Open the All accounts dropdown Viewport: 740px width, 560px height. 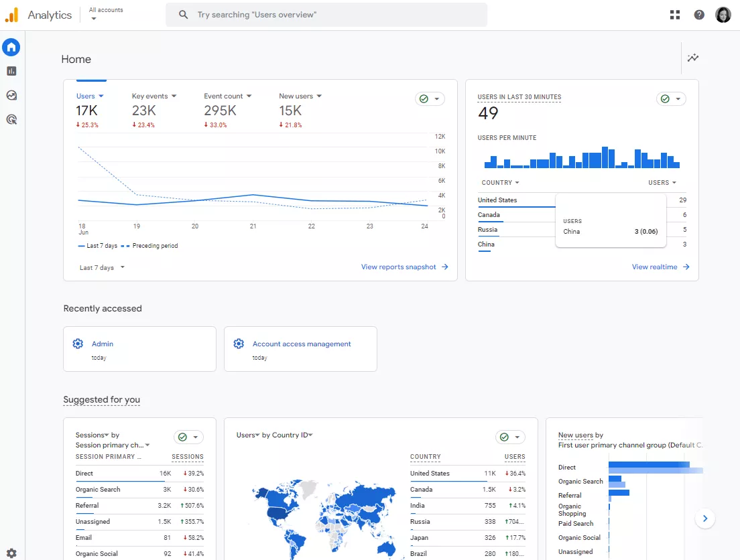click(x=106, y=13)
